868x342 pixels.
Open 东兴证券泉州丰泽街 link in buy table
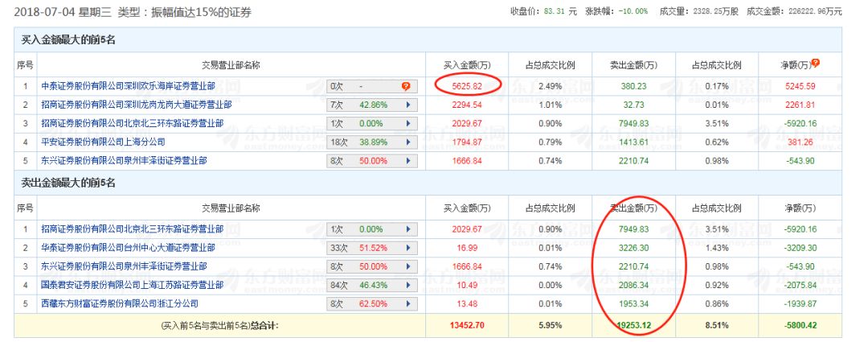(125, 161)
